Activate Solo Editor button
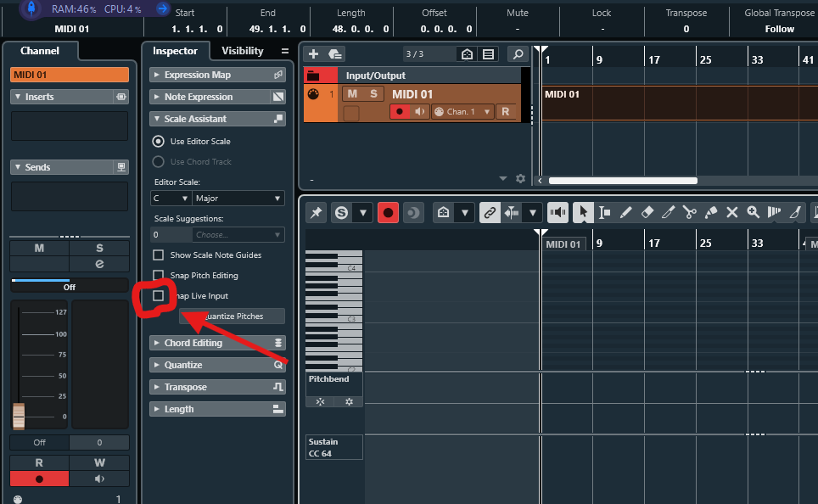Screen dimensions: 818x504 pyautogui.click(x=342, y=212)
